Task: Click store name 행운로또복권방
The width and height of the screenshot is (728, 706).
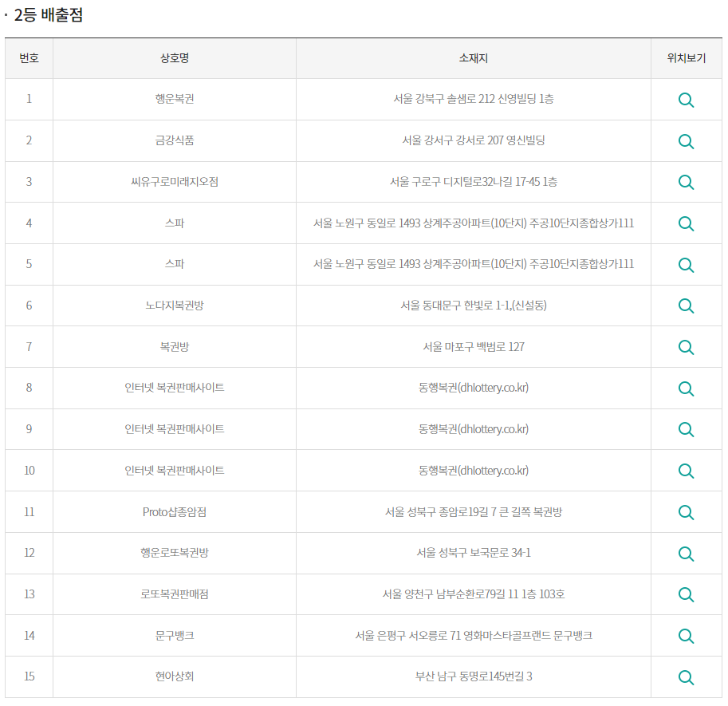Action: pyautogui.click(x=175, y=553)
